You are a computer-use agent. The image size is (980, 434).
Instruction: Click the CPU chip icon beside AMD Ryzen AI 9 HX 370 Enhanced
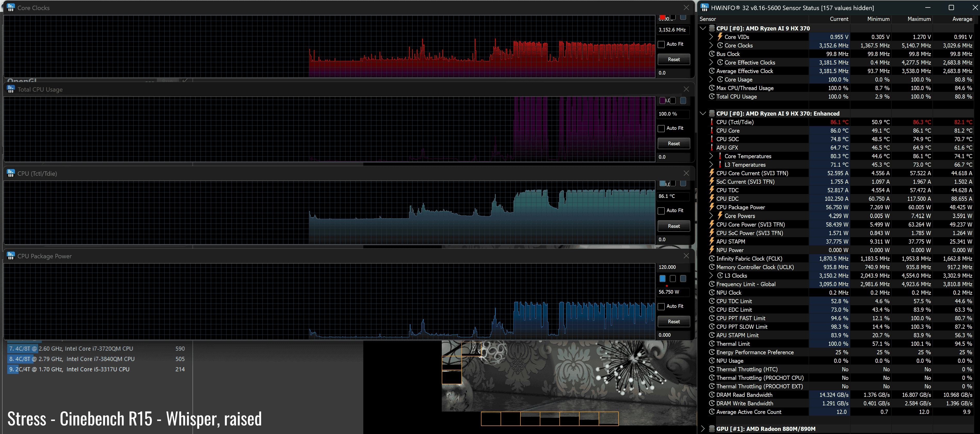[x=712, y=113]
